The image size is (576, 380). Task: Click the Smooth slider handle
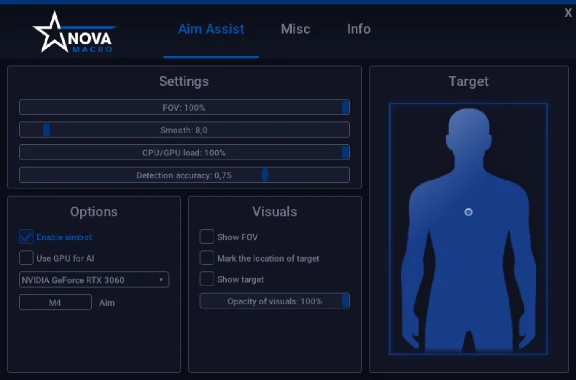pos(46,130)
